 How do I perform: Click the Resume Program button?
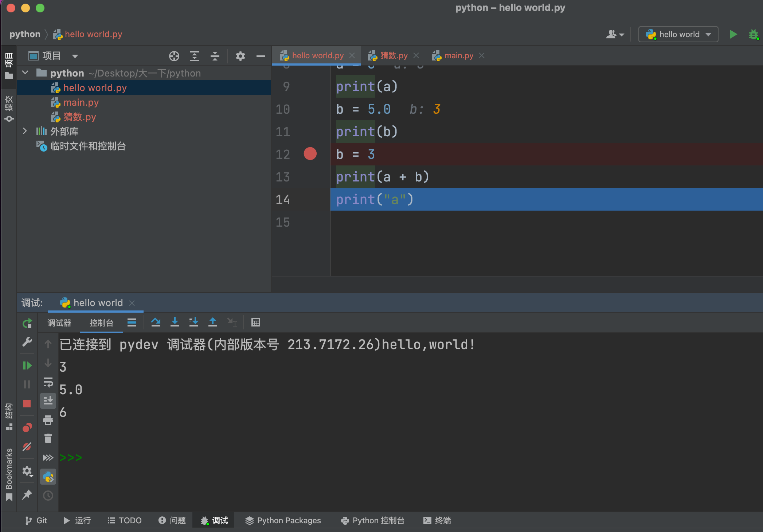27,365
